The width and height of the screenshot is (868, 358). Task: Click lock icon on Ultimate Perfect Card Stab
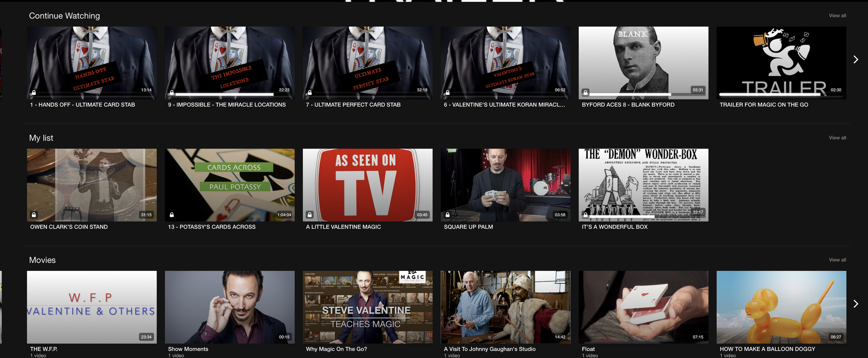pyautogui.click(x=309, y=93)
